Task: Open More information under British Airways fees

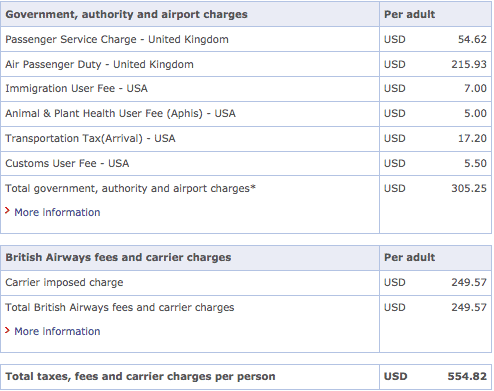Action: pyautogui.click(x=57, y=331)
